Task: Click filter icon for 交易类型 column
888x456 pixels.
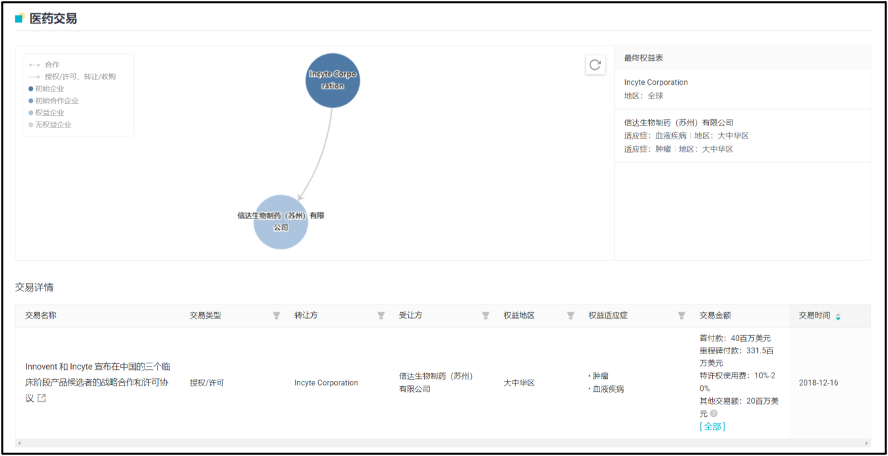Action: (276, 316)
